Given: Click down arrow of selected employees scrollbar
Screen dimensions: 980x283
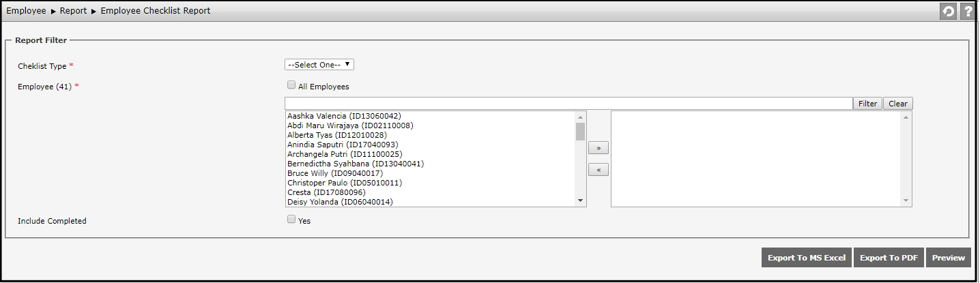Looking at the screenshot, I should click(x=906, y=200).
